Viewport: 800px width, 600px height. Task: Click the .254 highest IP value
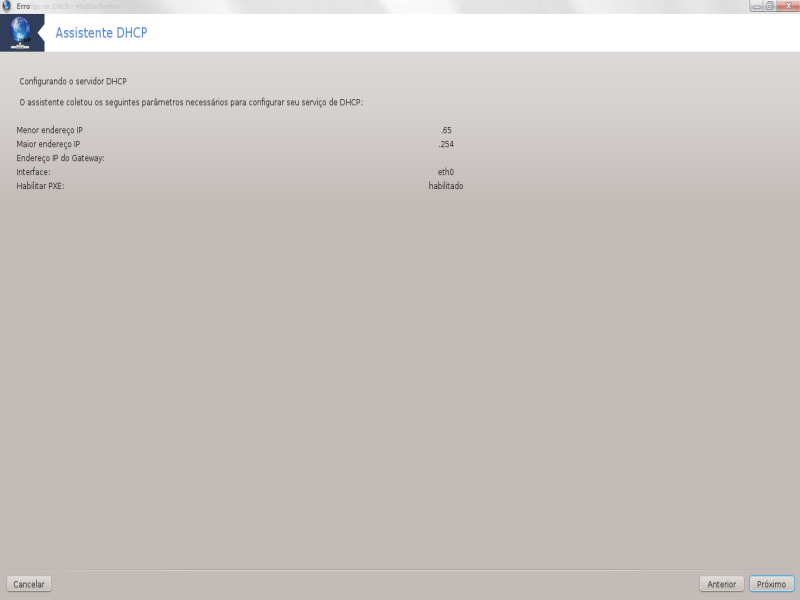coord(446,144)
